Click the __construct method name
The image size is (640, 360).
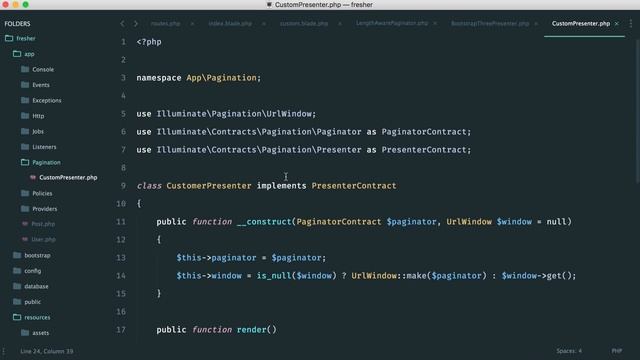coord(264,222)
